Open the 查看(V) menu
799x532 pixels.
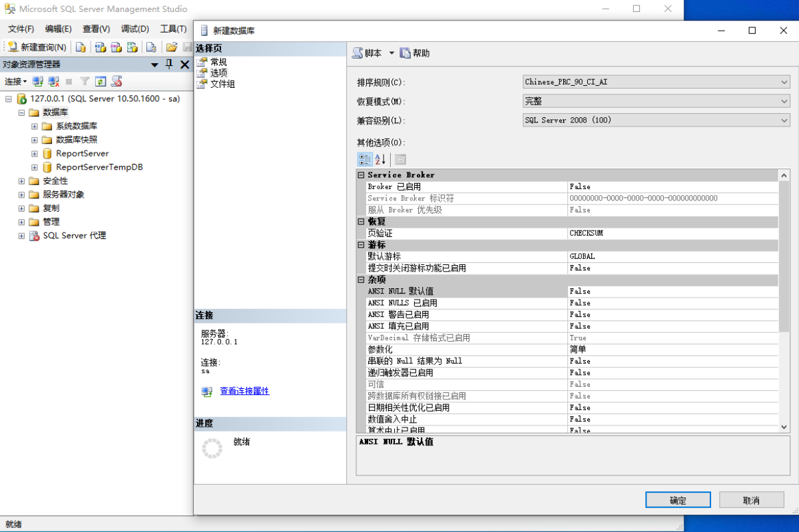97,29
